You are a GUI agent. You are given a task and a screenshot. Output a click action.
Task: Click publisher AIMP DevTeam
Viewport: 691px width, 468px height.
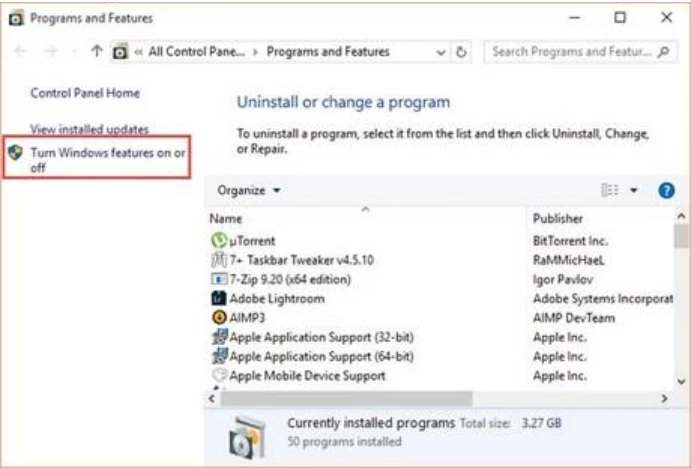pos(573,318)
